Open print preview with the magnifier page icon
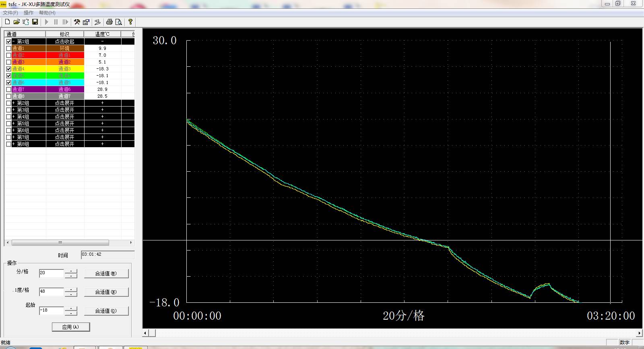The width and height of the screenshot is (644, 349). [118, 22]
